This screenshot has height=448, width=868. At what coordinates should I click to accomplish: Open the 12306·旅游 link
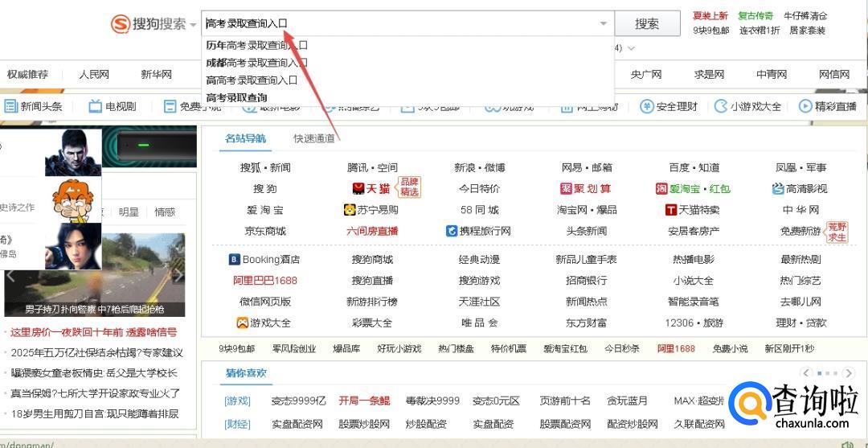tap(694, 323)
